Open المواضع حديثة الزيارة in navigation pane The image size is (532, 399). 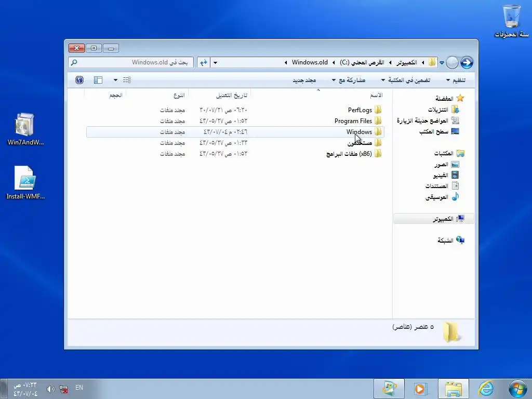click(x=428, y=121)
